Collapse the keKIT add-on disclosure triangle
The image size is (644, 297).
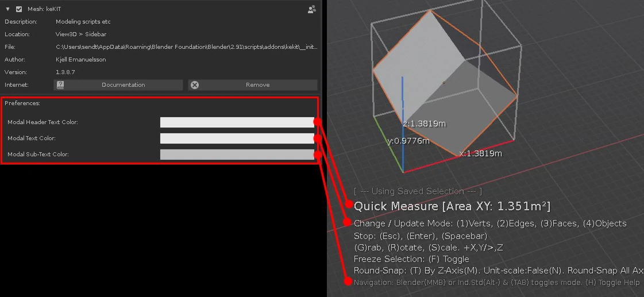(x=8, y=9)
